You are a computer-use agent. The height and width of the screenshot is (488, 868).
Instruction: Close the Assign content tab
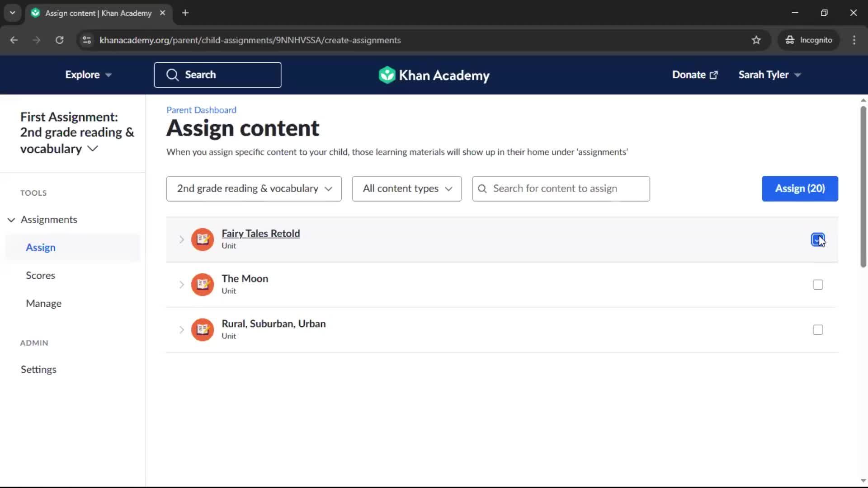pyautogui.click(x=162, y=13)
